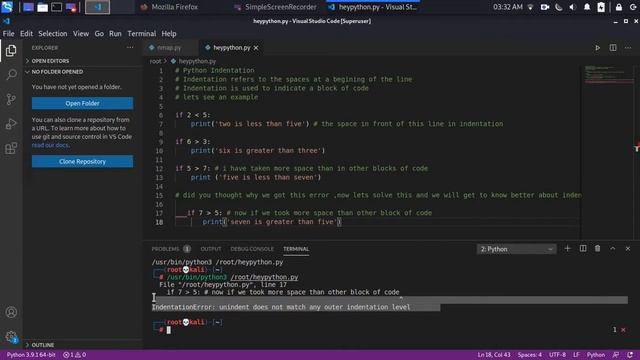The image size is (640, 360).
Task: Open the Search view in activity bar
Action: [x=11, y=75]
